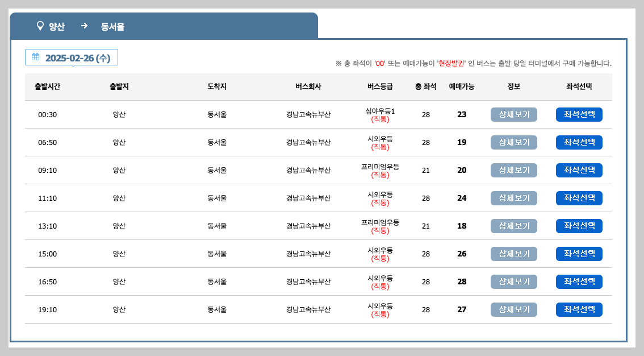644x356 pixels.
Task: Click 좌석선택 for the 19:10 departure
Action: [579, 309]
